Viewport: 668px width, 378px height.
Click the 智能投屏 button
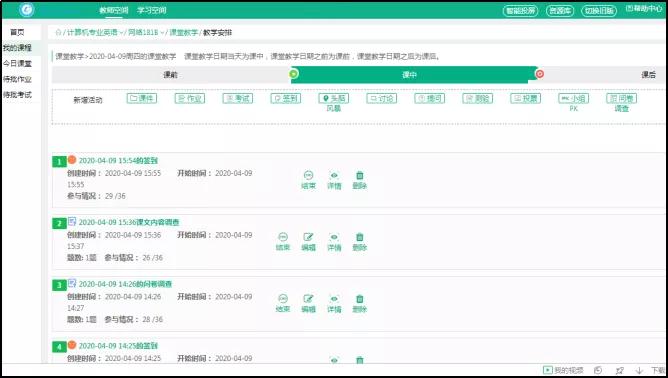click(520, 11)
